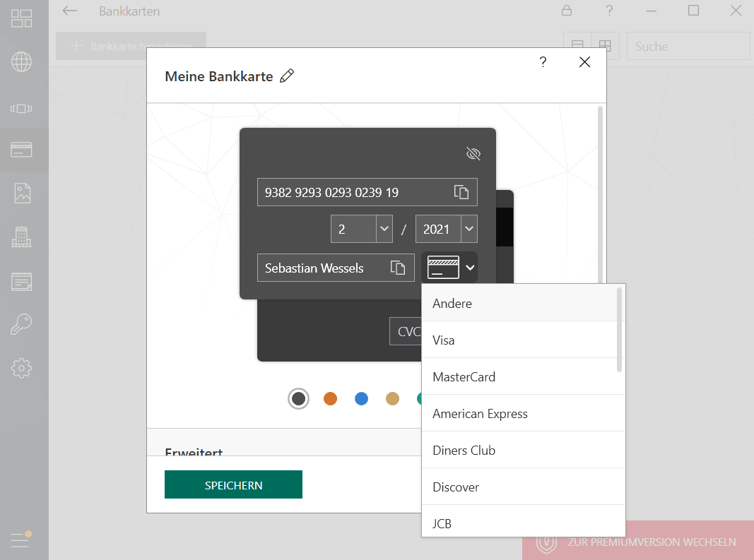Lock the vault with the padlock icon

tap(567, 11)
